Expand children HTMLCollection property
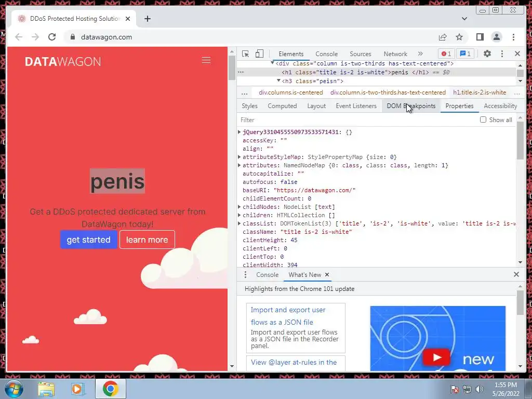The image size is (532, 399). (x=239, y=215)
